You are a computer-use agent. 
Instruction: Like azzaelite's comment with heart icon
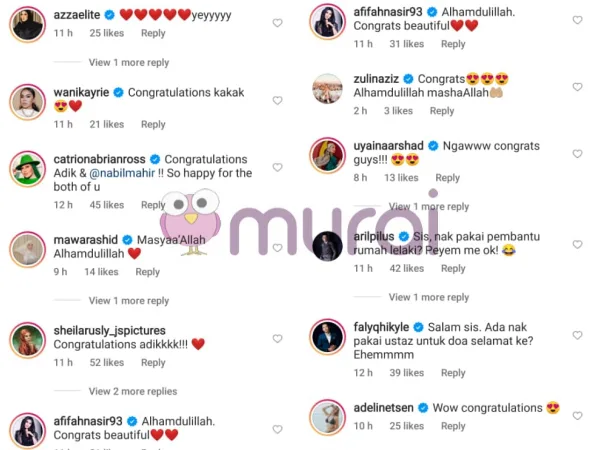pos(277,23)
